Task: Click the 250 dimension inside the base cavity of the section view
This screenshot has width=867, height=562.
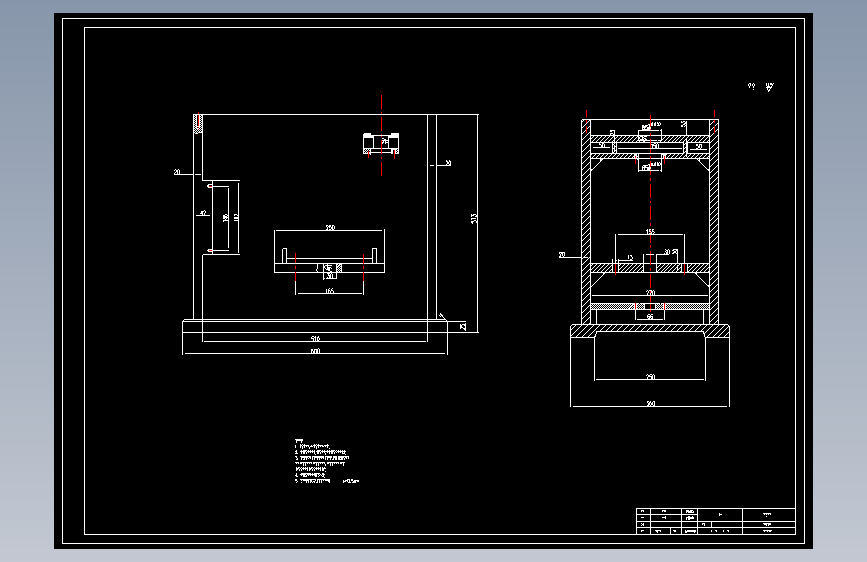Action: pos(650,377)
